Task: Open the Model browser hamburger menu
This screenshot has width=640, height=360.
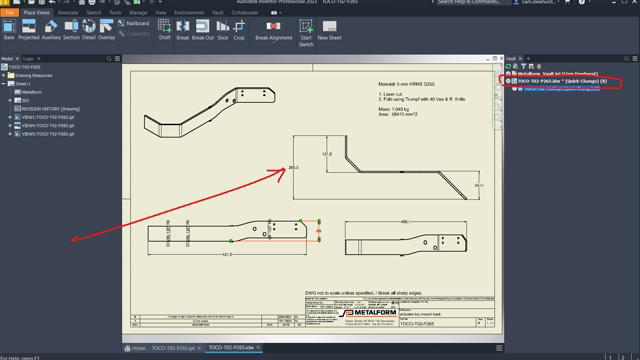Action: pyautogui.click(x=118, y=59)
